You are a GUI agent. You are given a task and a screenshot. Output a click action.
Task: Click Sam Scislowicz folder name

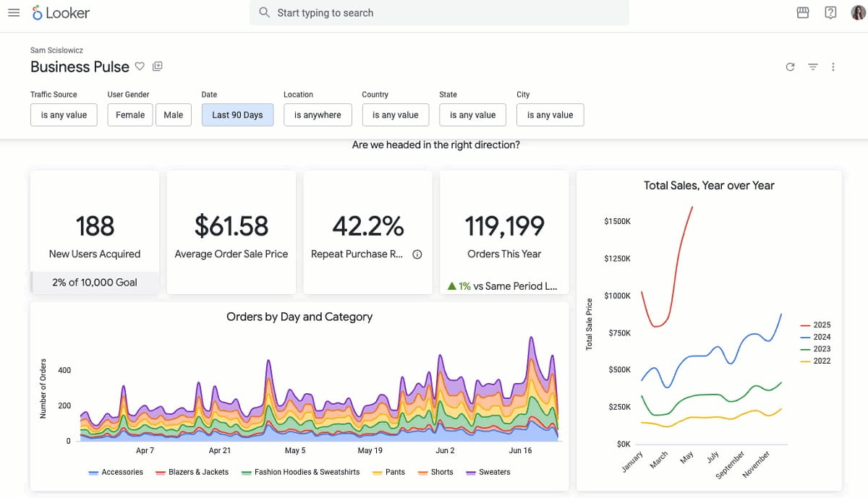click(x=56, y=51)
